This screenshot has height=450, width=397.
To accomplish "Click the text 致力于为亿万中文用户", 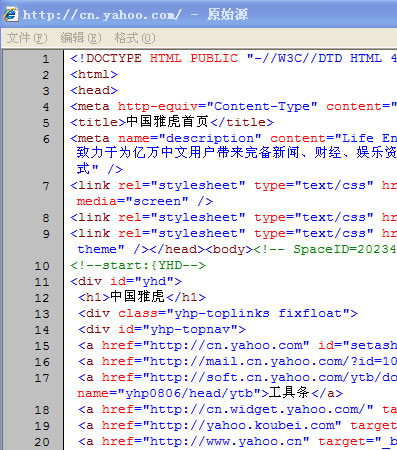I will click(147, 153).
